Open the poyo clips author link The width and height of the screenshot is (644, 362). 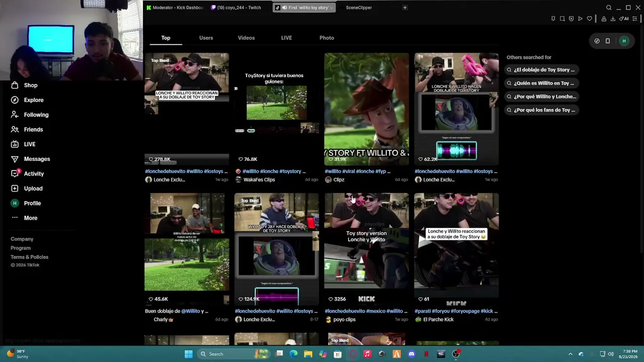click(x=344, y=319)
